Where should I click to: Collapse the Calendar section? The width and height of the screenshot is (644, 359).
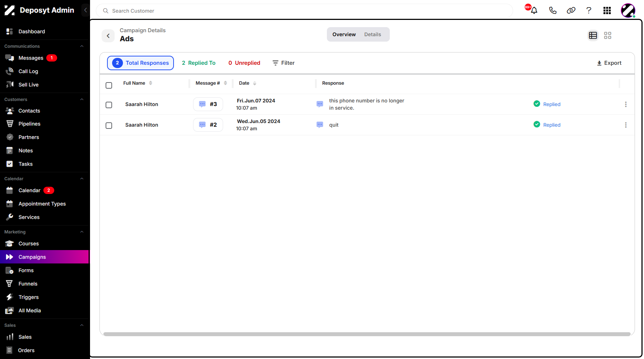click(x=82, y=179)
